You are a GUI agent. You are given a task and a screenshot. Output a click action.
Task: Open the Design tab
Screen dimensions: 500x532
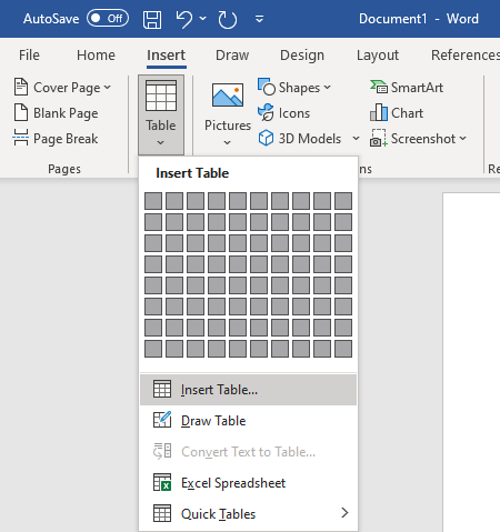click(x=302, y=55)
